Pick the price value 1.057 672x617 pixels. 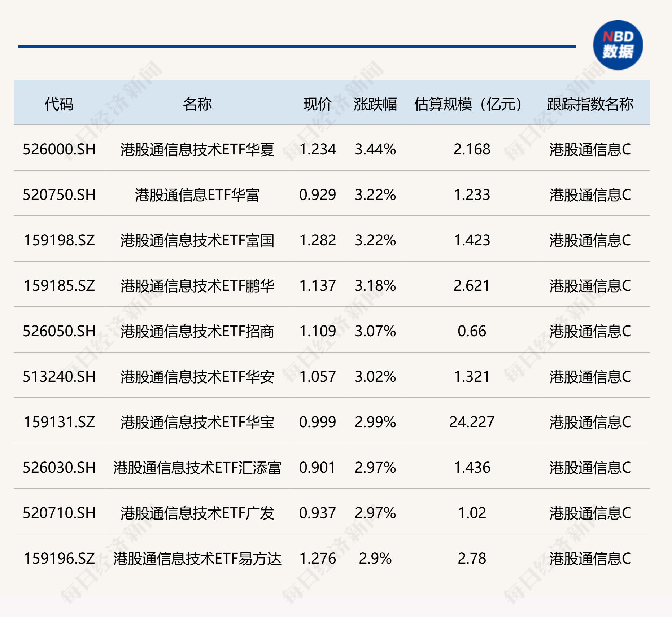tap(318, 377)
